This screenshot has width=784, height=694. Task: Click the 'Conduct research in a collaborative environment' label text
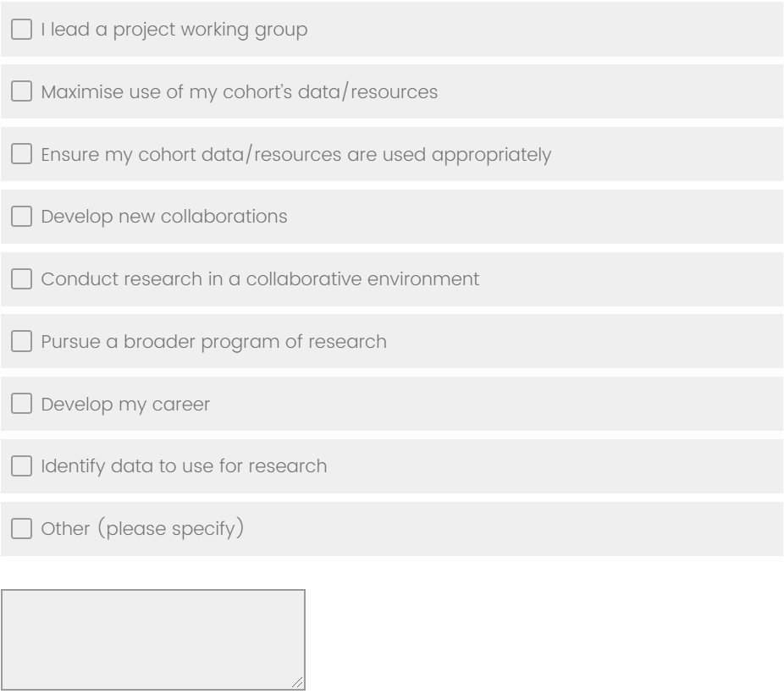260,278
